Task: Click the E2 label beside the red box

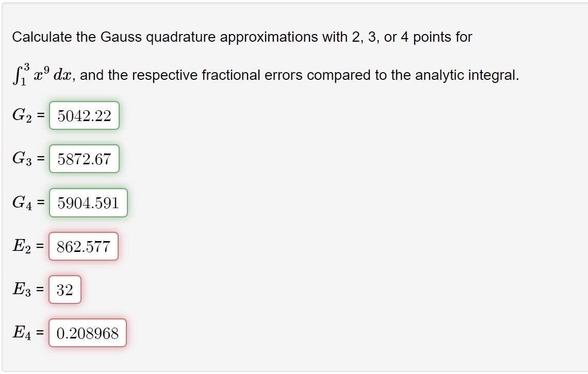Action: (23, 246)
